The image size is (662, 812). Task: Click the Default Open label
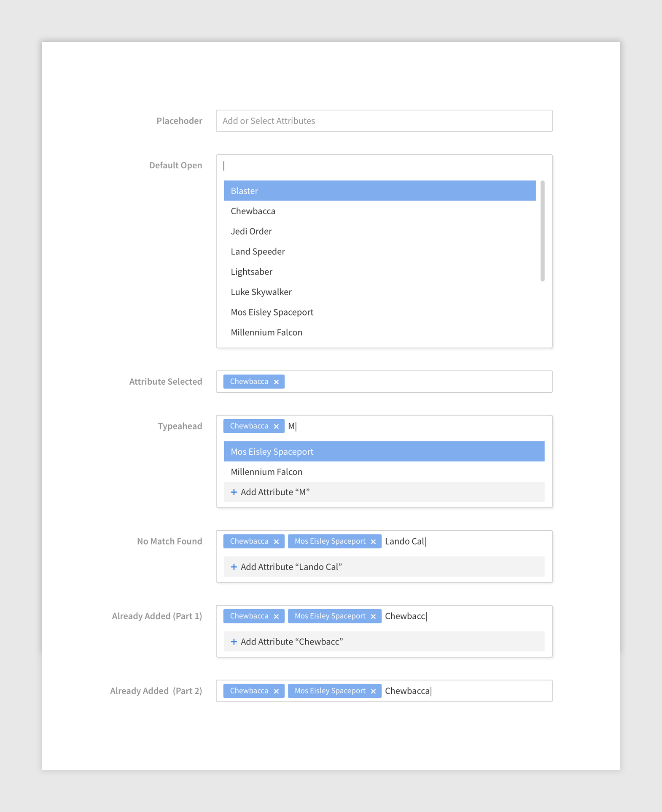(175, 165)
